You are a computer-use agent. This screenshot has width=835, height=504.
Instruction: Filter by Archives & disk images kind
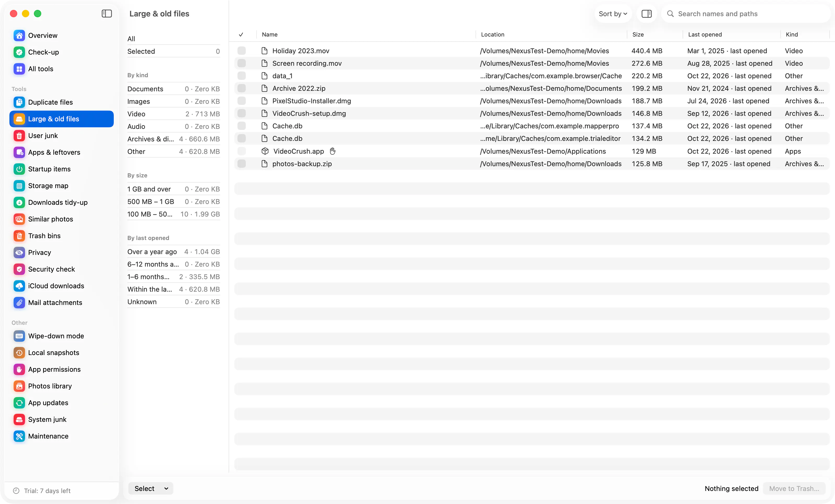click(174, 139)
